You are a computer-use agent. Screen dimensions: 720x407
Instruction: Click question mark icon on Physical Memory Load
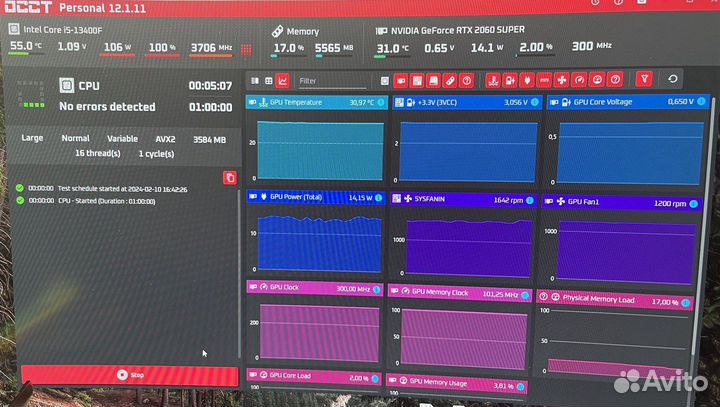[x=543, y=296]
